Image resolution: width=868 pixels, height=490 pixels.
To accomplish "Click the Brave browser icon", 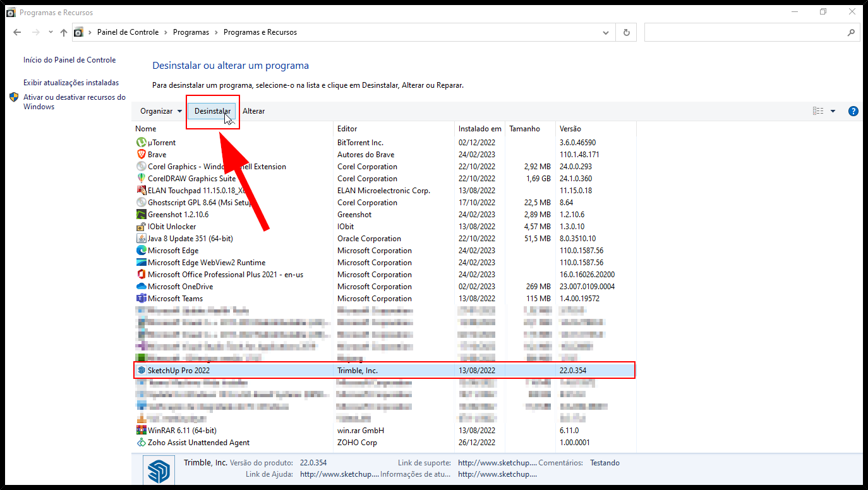I will coord(142,155).
